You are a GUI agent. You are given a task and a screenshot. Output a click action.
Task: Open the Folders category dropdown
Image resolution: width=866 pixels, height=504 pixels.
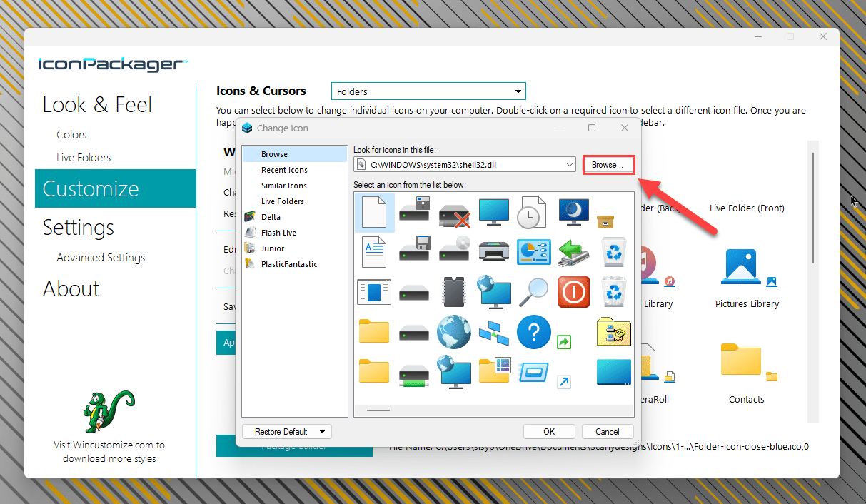(518, 91)
